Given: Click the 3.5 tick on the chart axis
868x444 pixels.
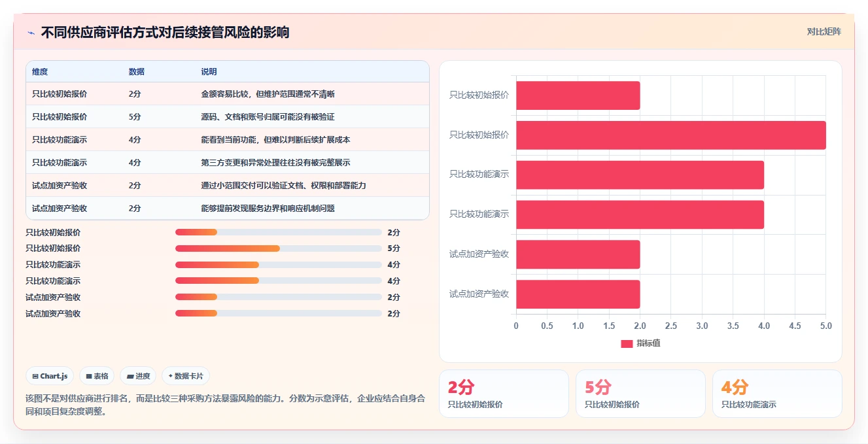Looking at the screenshot, I should [x=733, y=326].
